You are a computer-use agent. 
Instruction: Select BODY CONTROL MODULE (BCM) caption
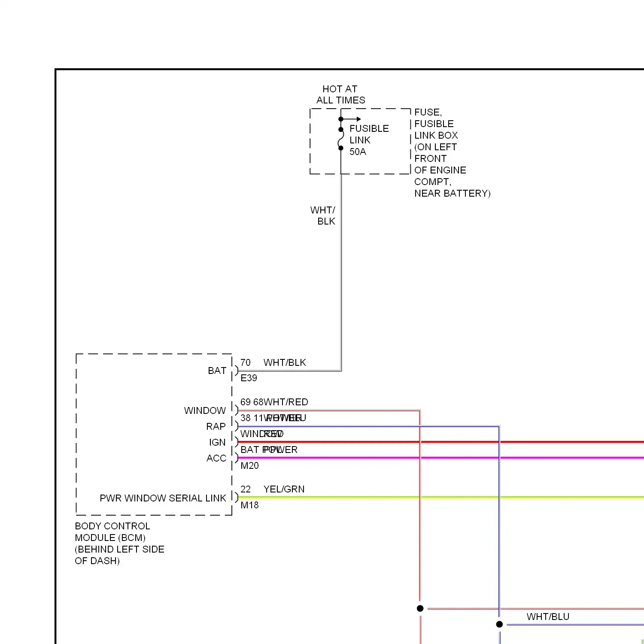[x=119, y=544]
